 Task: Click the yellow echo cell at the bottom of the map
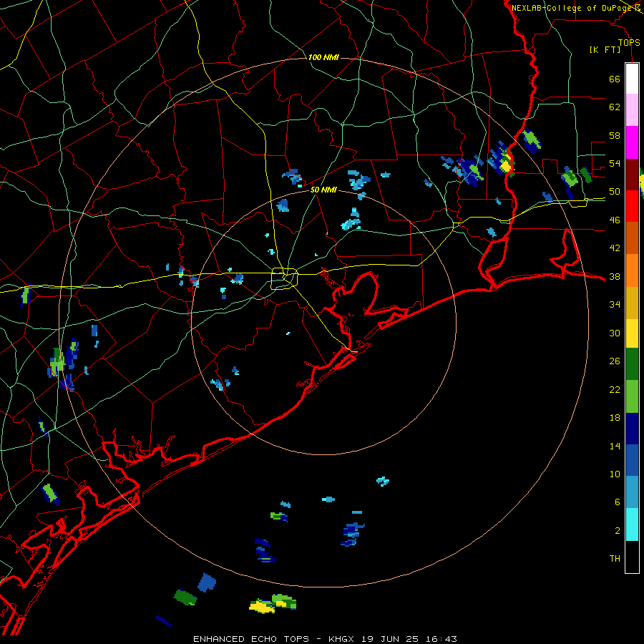[262, 606]
